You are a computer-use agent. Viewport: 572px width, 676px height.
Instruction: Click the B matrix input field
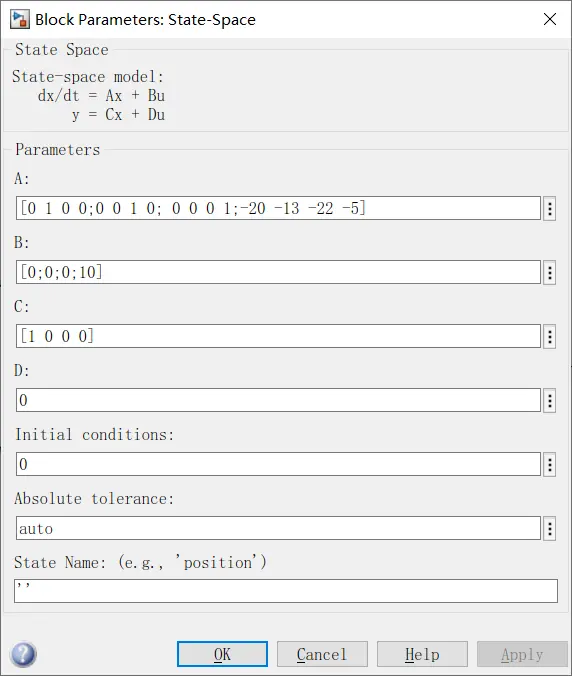[x=278, y=272]
